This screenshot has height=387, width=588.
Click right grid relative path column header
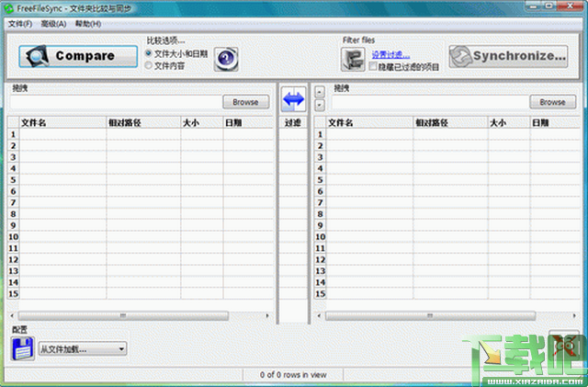[450, 122]
